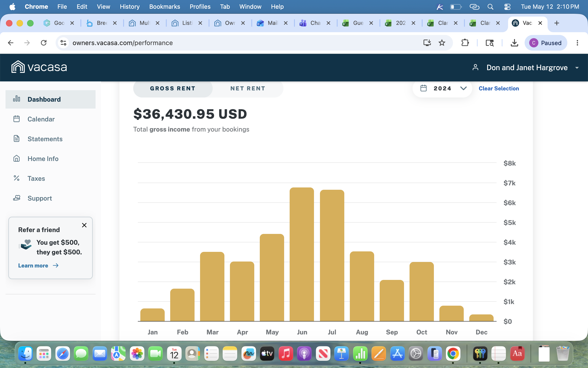
Task: Reload the Vacasa performance page
Action: click(43, 43)
